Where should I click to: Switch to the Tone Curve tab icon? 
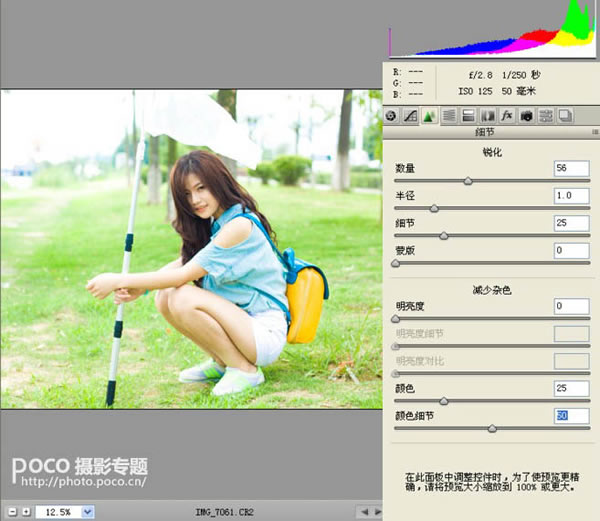coord(411,116)
